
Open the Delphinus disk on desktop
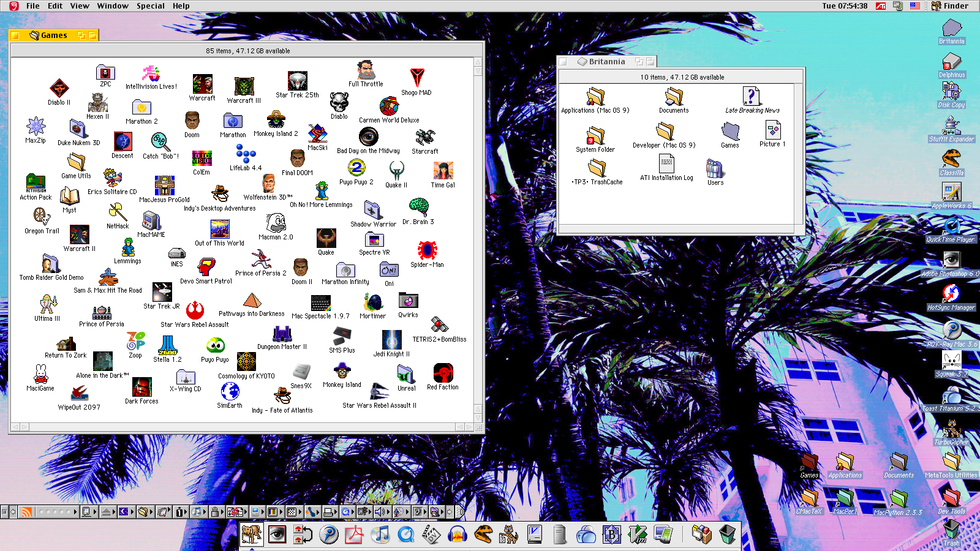click(x=952, y=61)
